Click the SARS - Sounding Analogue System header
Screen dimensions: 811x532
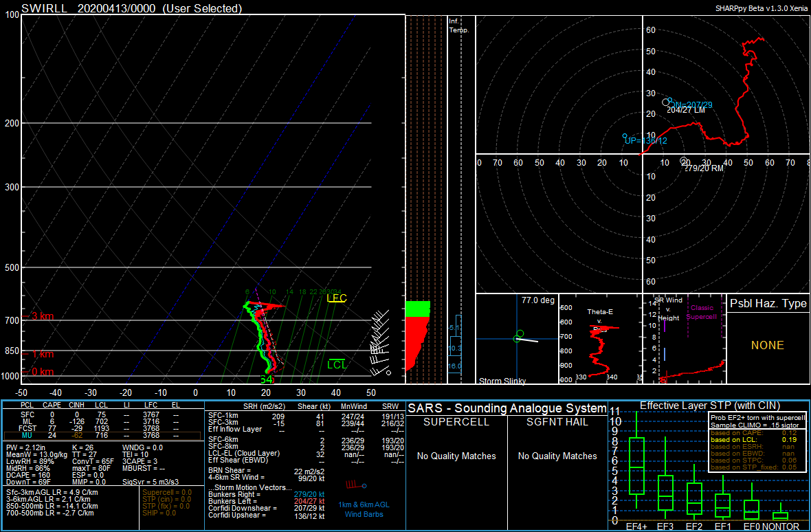(x=507, y=408)
